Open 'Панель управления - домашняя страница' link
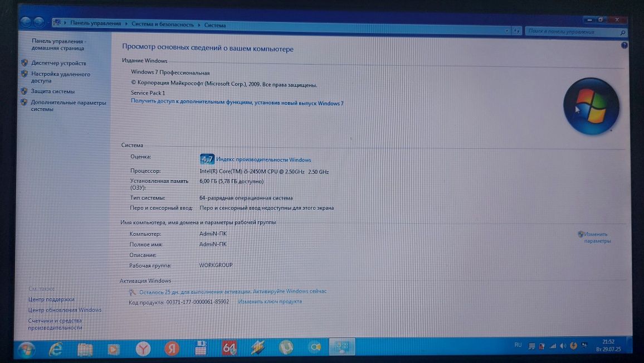The width and height of the screenshot is (644, 363). [x=58, y=45]
